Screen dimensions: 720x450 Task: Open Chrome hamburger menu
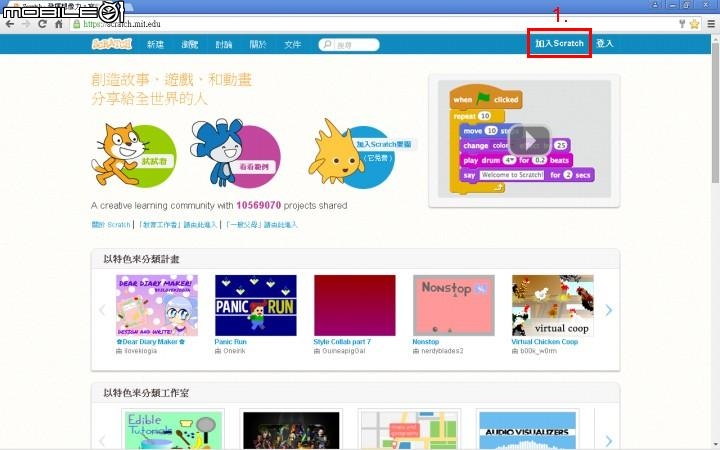point(711,24)
